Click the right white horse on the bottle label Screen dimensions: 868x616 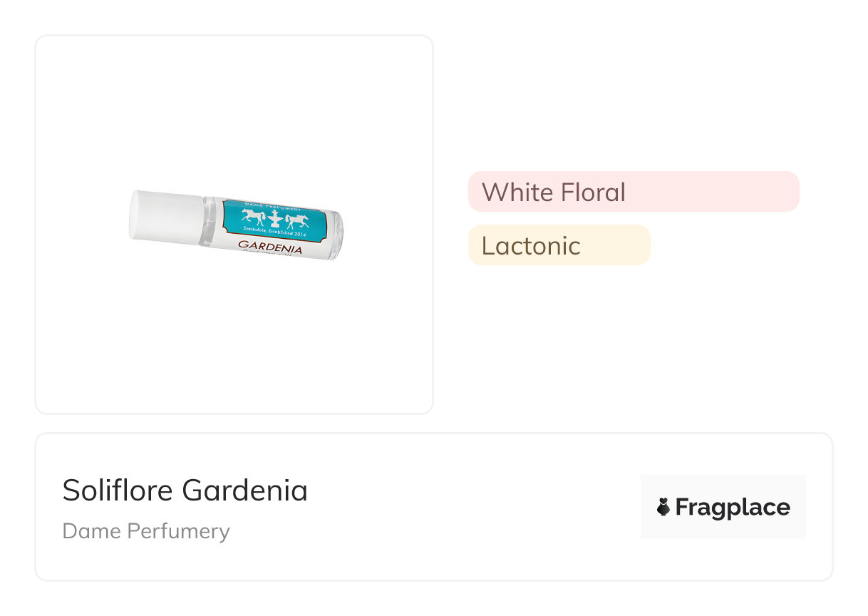(x=296, y=221)
